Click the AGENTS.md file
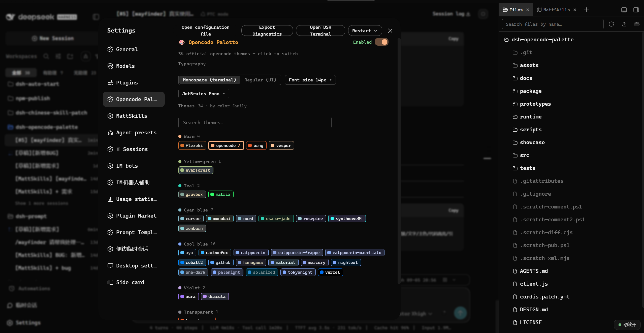 coord(534,271)
